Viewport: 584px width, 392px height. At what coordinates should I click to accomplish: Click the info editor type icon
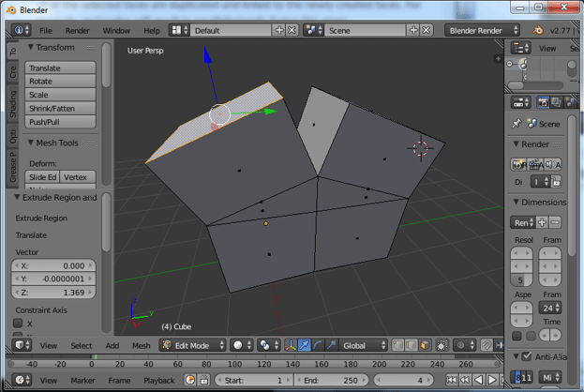(20, 30)
